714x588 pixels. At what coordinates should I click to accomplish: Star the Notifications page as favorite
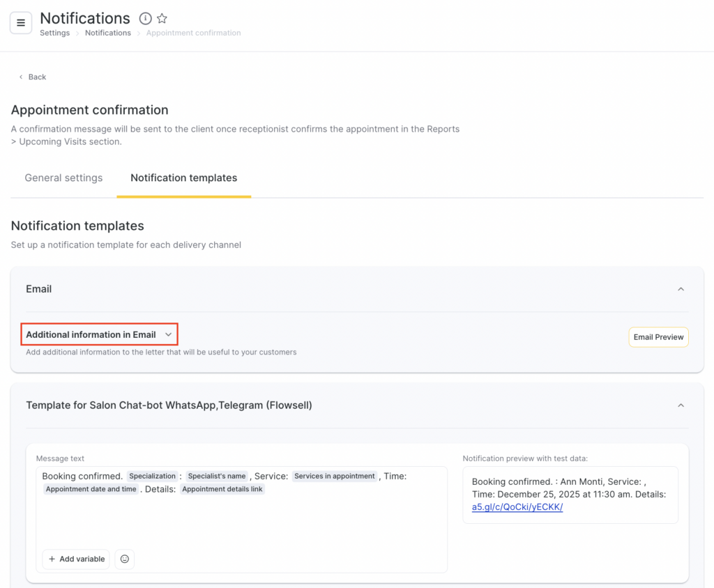162,19
